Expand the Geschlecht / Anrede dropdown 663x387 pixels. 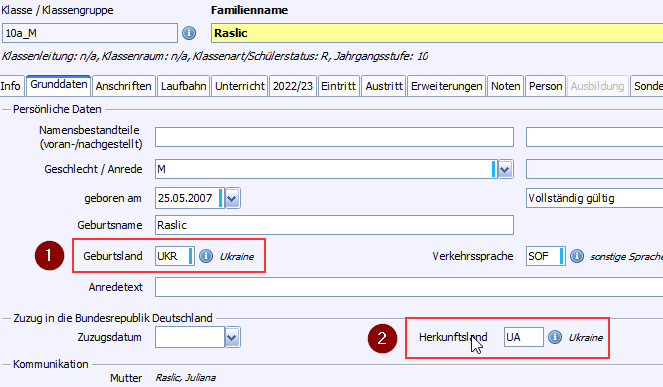[x=505, y=170]
